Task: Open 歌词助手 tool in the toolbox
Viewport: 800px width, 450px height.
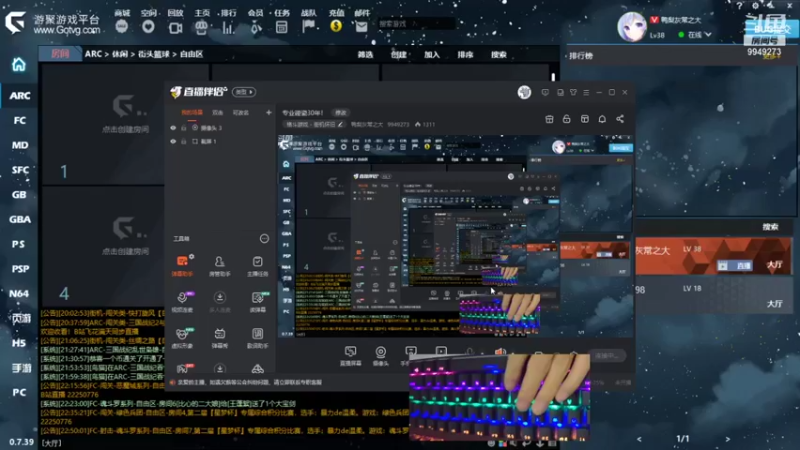Action: [257, 338]
